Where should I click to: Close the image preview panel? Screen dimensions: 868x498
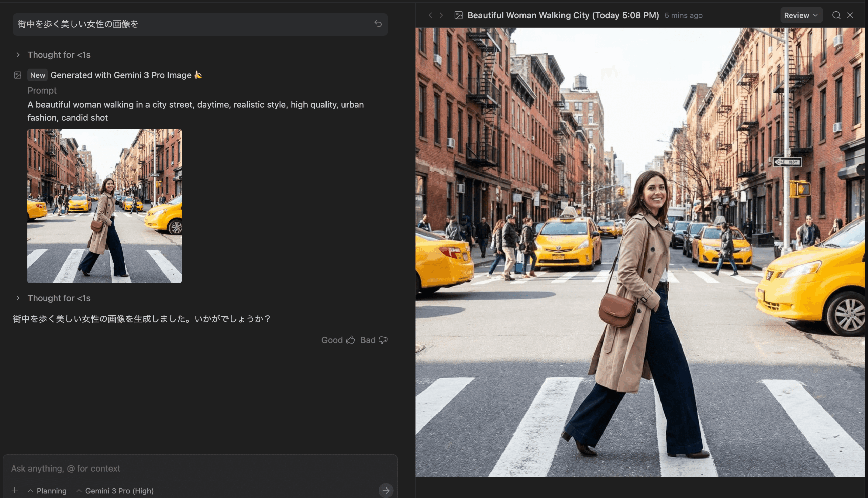pyautogui.click(x=851, y=15)
